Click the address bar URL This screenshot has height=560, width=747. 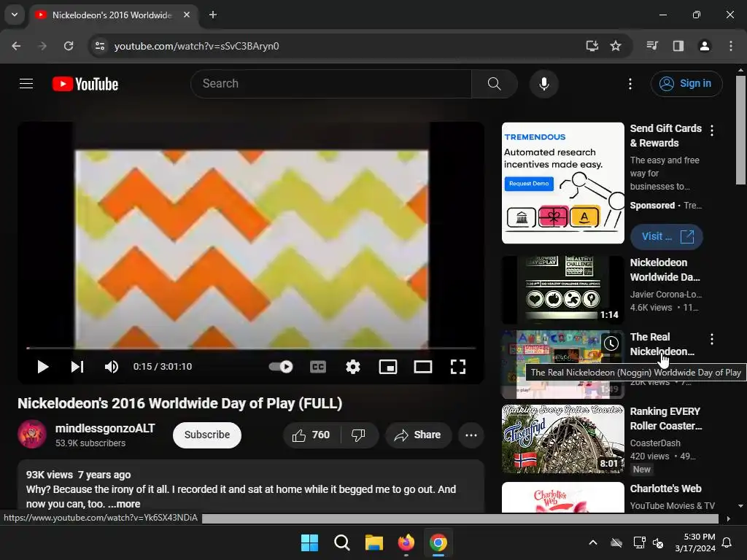tap(197, 46)
